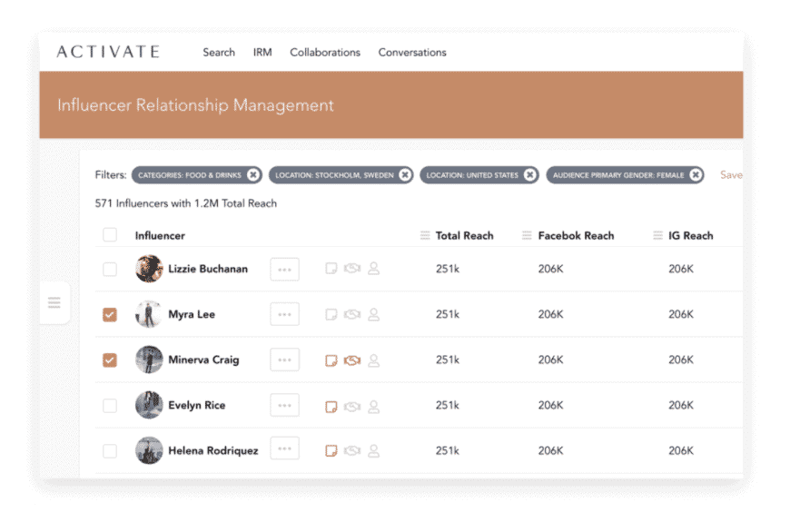Open Helena Rodriquez's profile thumbnail
The height and width of the screenshot is (532, 800).
(x=149, y=450)
